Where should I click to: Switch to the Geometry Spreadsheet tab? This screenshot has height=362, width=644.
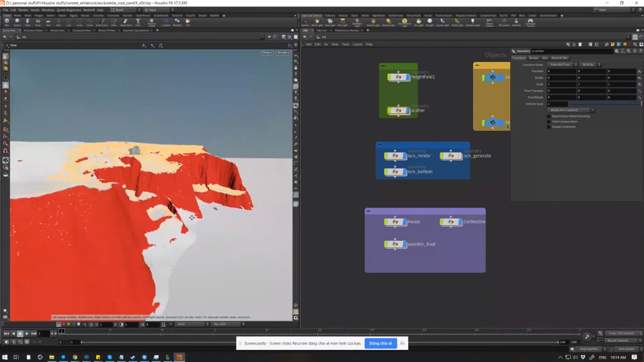tap(136, 30)
